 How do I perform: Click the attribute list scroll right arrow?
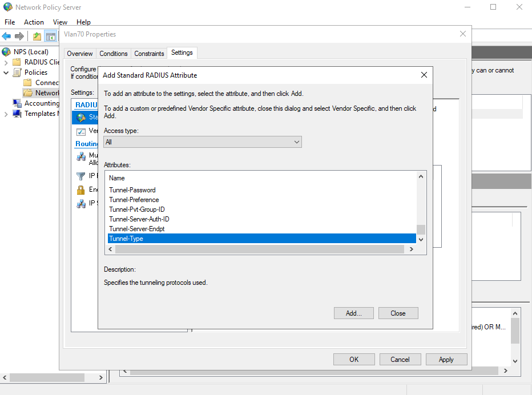(412, 249)
